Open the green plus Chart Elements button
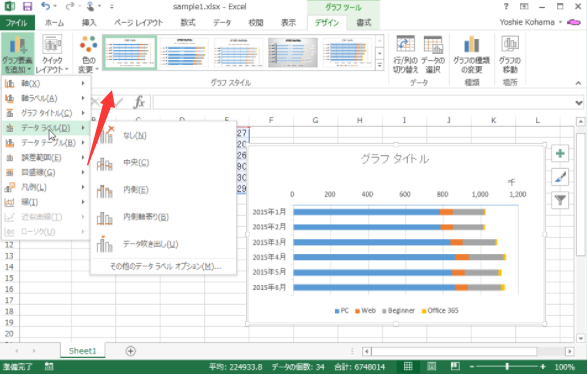 (x=560, y=154)
